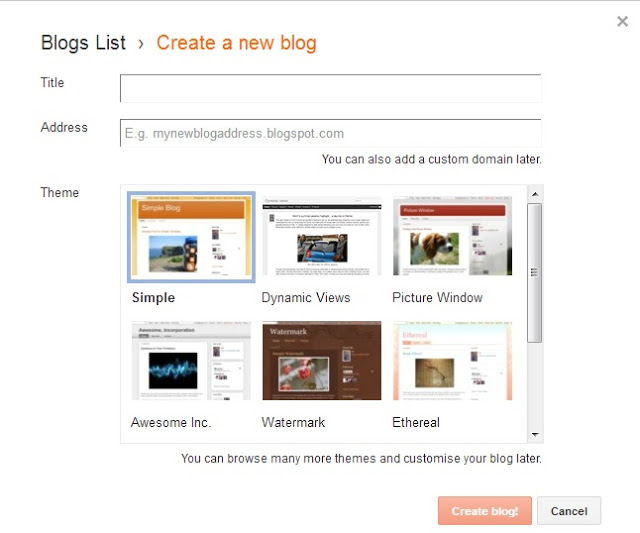
Task: Click the custom domain hint text
Action: 431,159
